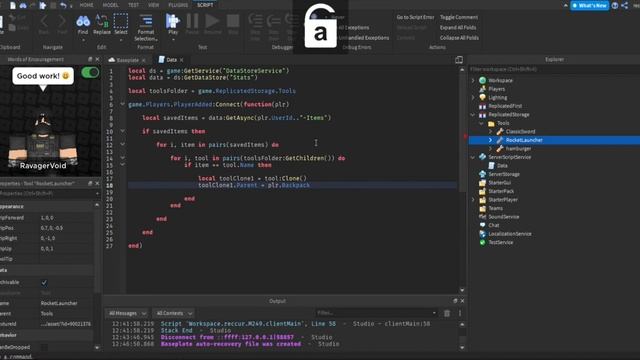Toggle the Archivable checkbox in Properties
640x360 pixels.
44,282
